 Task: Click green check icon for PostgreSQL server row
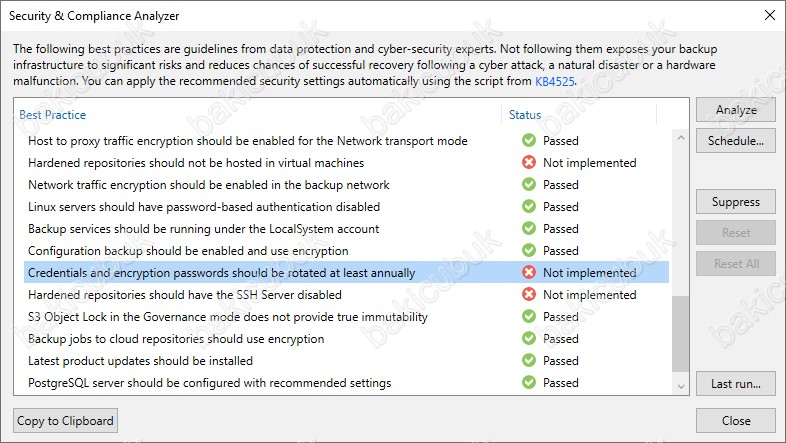pyautogui.click(x=529, y=383)
